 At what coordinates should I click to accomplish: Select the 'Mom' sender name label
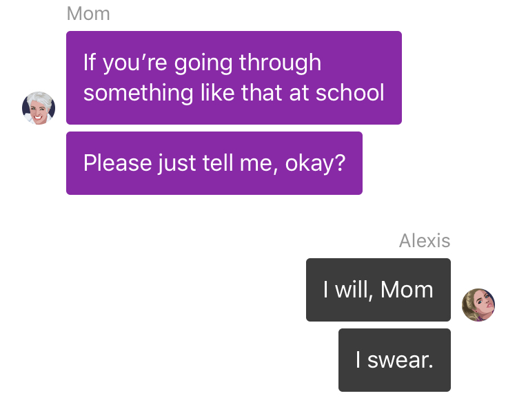coord(88,14)
